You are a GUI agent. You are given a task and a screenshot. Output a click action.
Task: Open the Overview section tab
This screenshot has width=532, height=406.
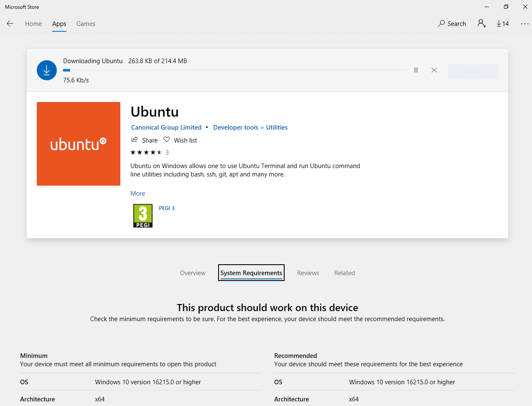tap(193, 273)
